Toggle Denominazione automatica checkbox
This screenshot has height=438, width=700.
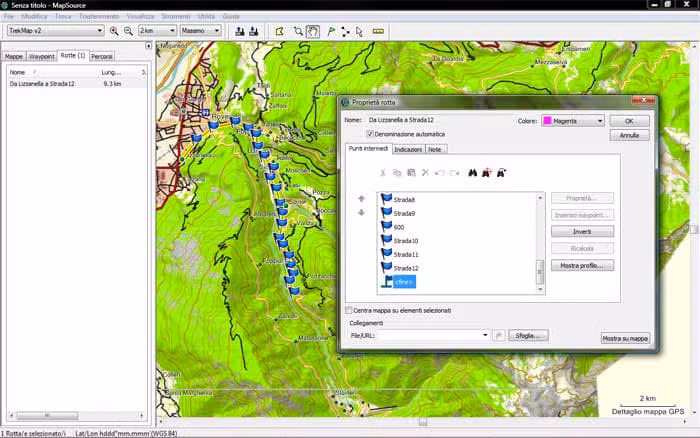click(x=370, y=134)
